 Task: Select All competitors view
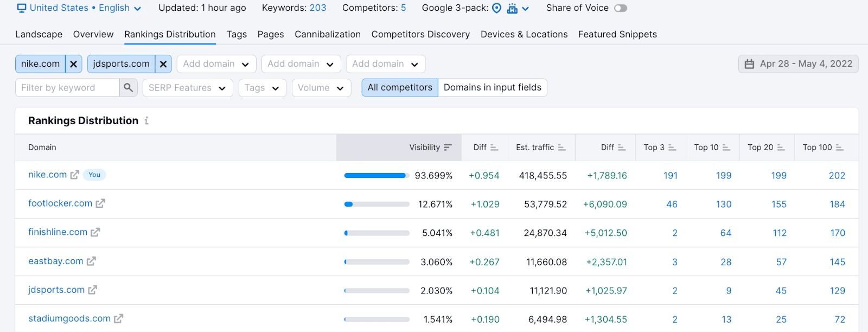click(x=400, y=87)
